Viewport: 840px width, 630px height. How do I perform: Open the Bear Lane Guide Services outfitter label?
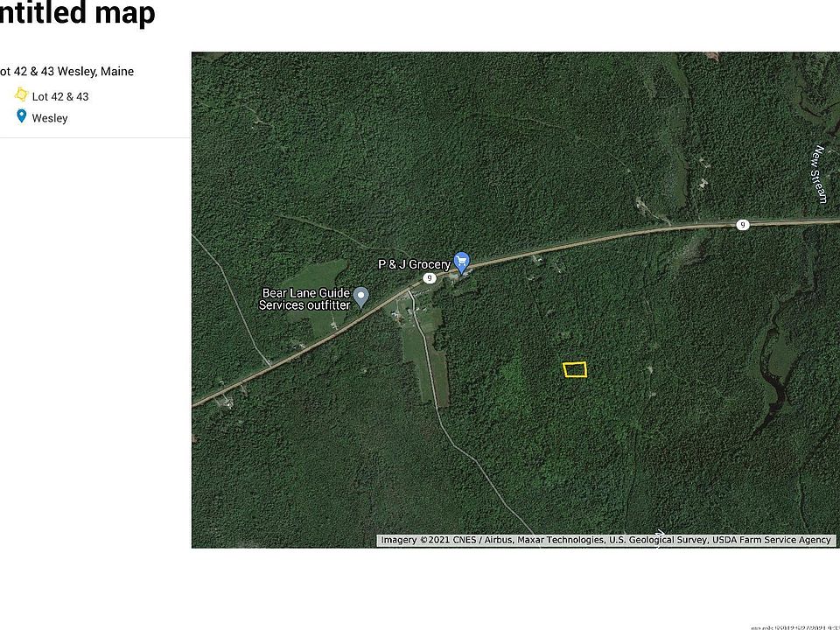point(304,299)
